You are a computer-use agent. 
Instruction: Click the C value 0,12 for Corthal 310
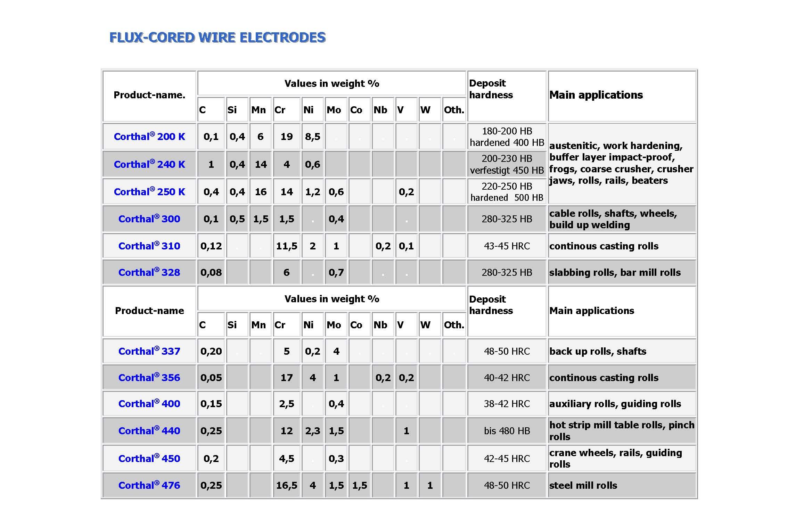point(211,246)
